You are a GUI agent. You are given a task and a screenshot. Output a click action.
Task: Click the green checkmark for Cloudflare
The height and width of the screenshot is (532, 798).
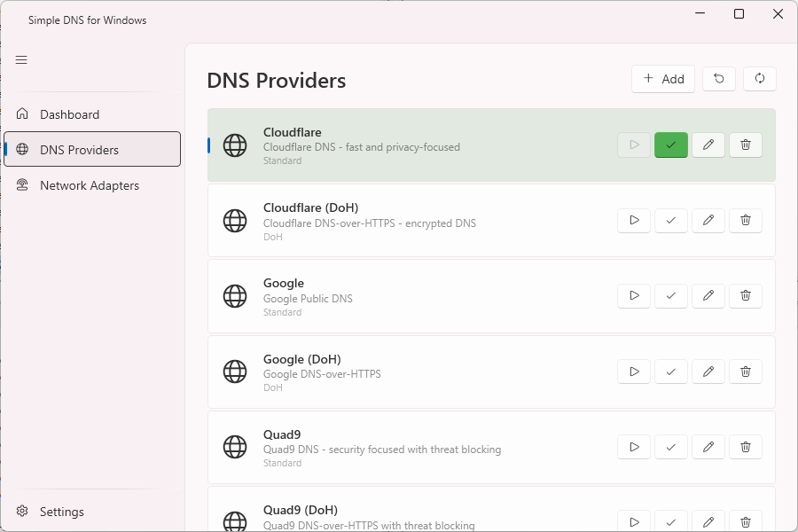click(671, 145)
